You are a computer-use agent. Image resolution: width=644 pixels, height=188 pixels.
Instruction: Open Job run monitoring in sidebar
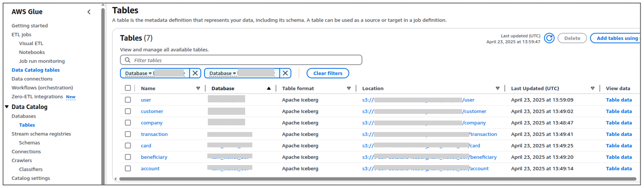pos(42,61)
